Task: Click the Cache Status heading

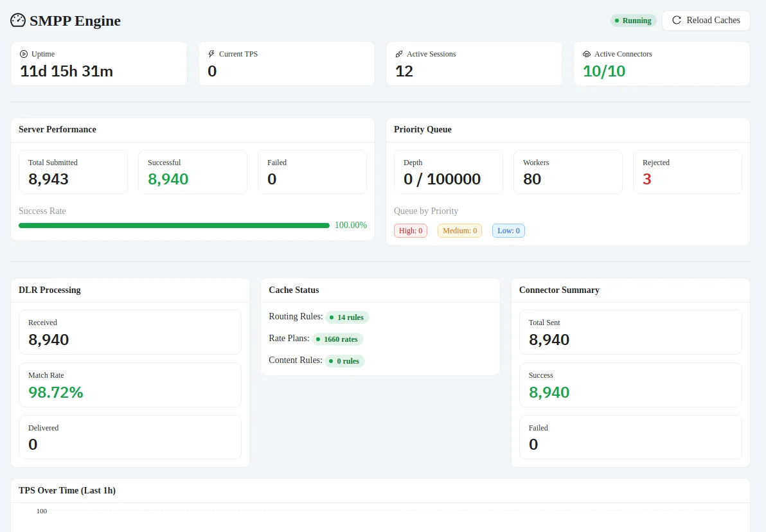Action: tap(294, 290)
